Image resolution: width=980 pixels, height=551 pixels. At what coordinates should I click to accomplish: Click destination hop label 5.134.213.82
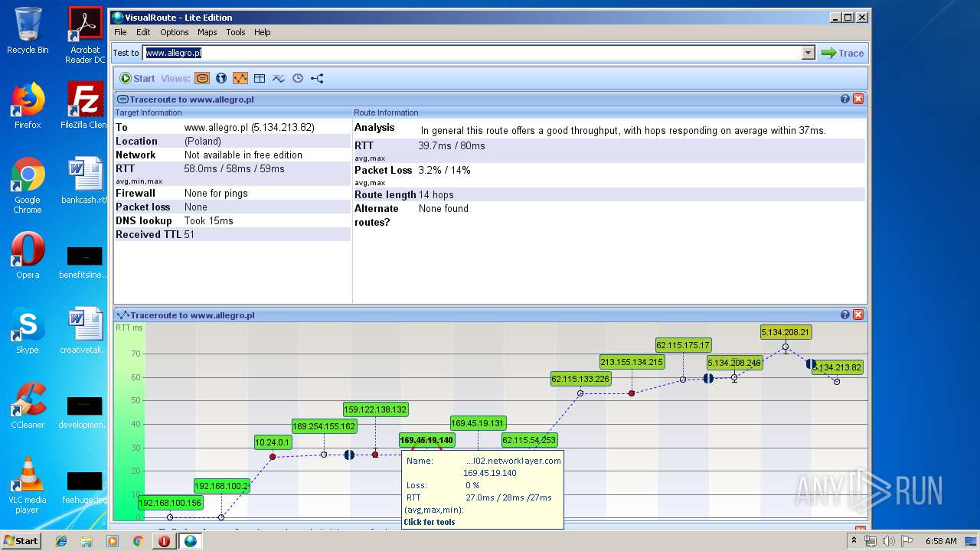point(837,367)
